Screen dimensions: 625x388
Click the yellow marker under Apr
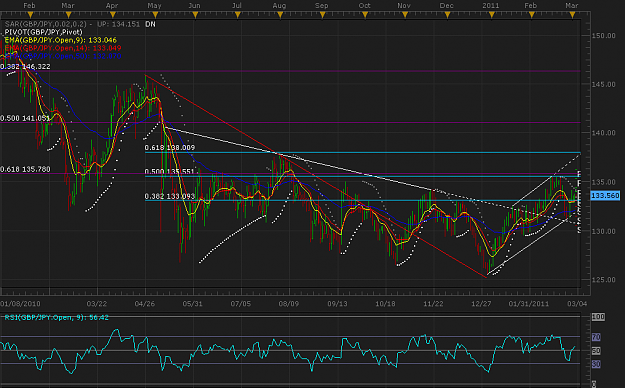coord(113,15)
